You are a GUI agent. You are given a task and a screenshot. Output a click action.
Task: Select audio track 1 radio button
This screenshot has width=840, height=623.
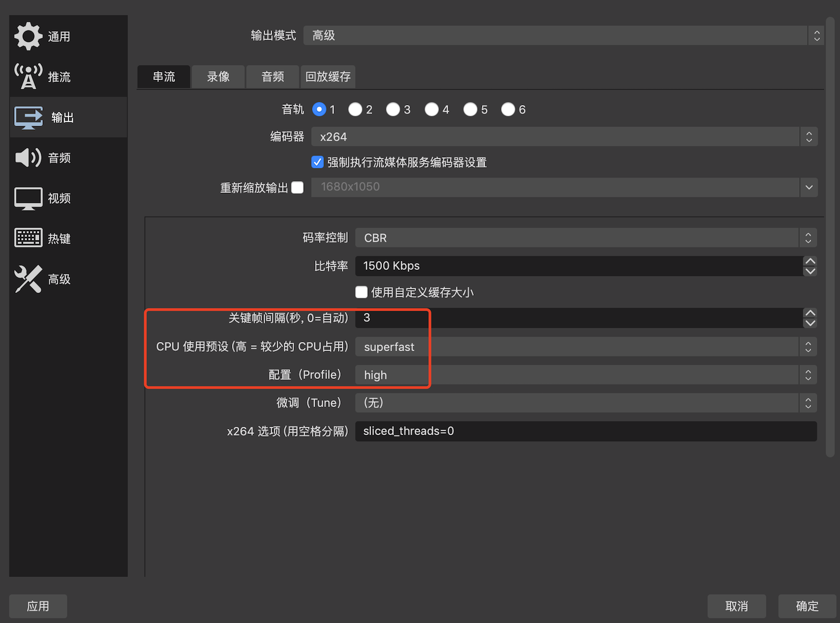click(x=319, y=109)
